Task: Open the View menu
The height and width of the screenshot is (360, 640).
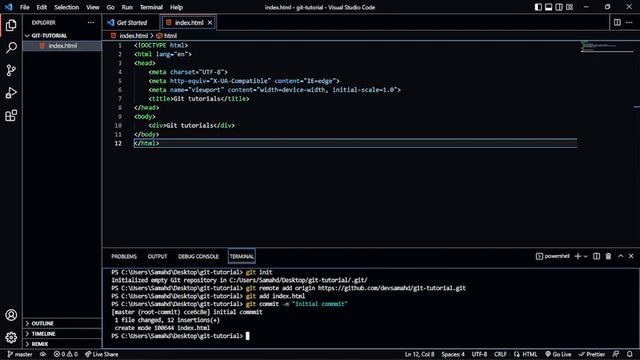Action: point(93,7)
